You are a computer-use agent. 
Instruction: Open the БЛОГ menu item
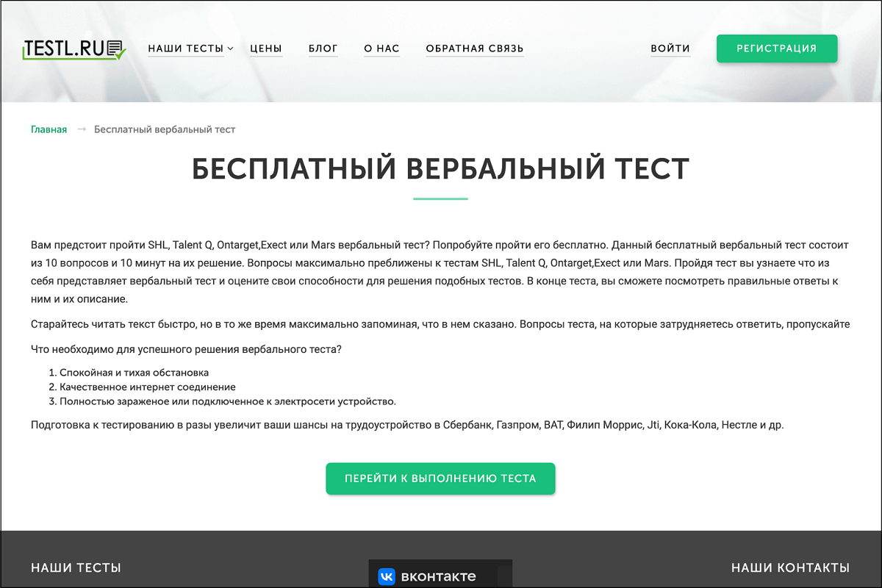click(323, 49)
